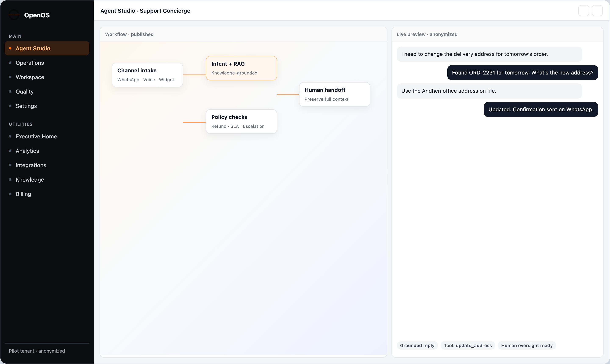Click the MAIN section label
Viewport: 610px width, 364px height.
[15, 36]
